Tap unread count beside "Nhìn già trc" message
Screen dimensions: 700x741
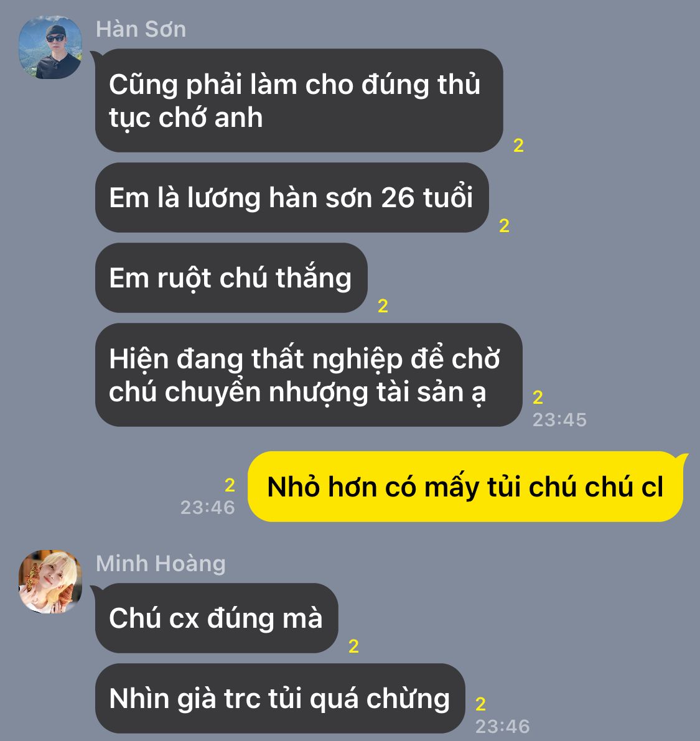481,704
